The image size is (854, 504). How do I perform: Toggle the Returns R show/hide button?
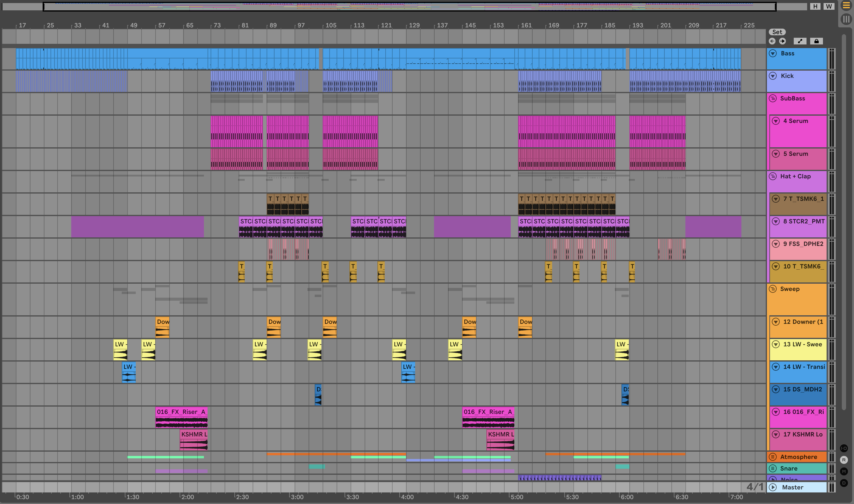844,460
